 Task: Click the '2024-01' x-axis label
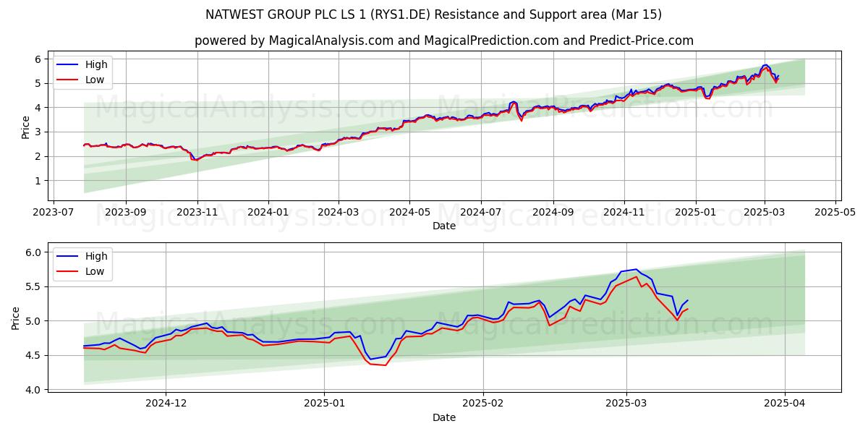pyautogui.click(x=268, y=213)
